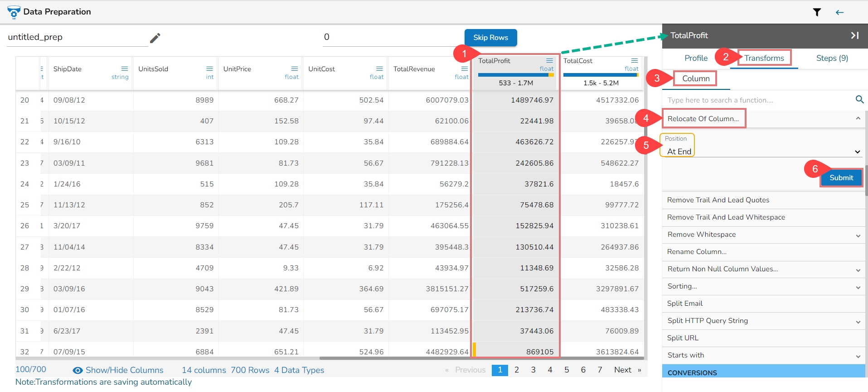Screen dimensions: 868x392
Task: Open the UnitsSold column menu icon
Action: click(209, 69)
